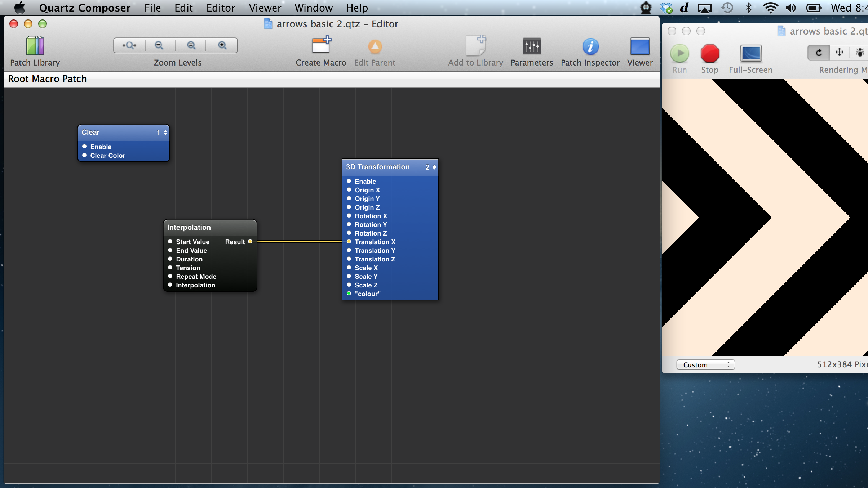This screenshot has width=868, height=488.
Task: Click the Viewer toolbar icon
Action: tap(640, 46)
